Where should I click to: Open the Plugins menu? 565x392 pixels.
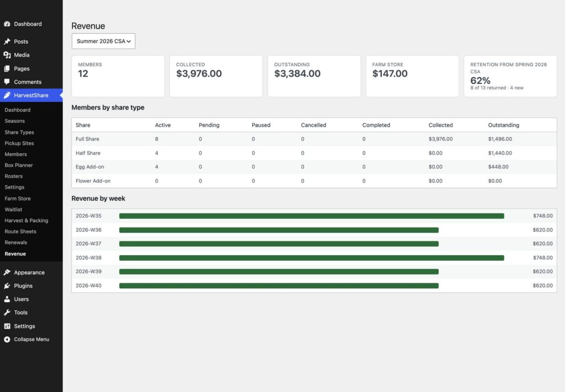pos(31,286)
